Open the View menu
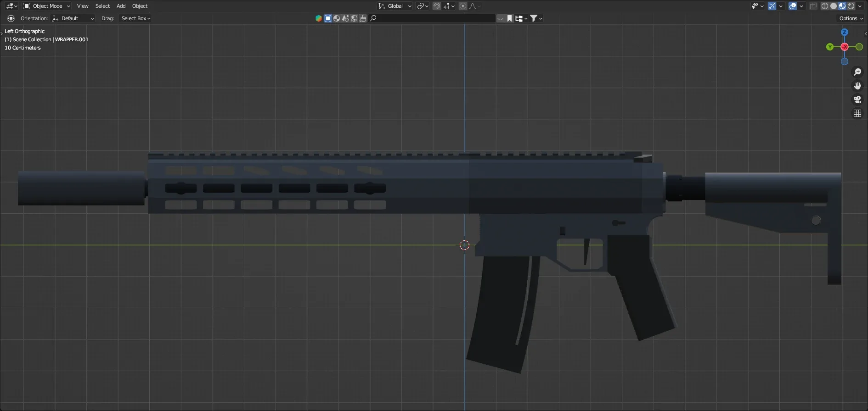Image resolution: width=868 pixels, height=411 pixels. tap(83, 6)
